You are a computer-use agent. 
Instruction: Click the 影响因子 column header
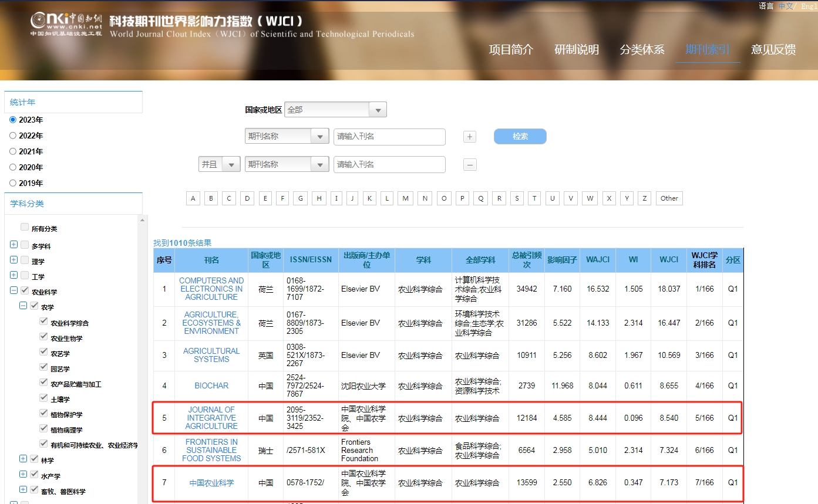[562, 259]
